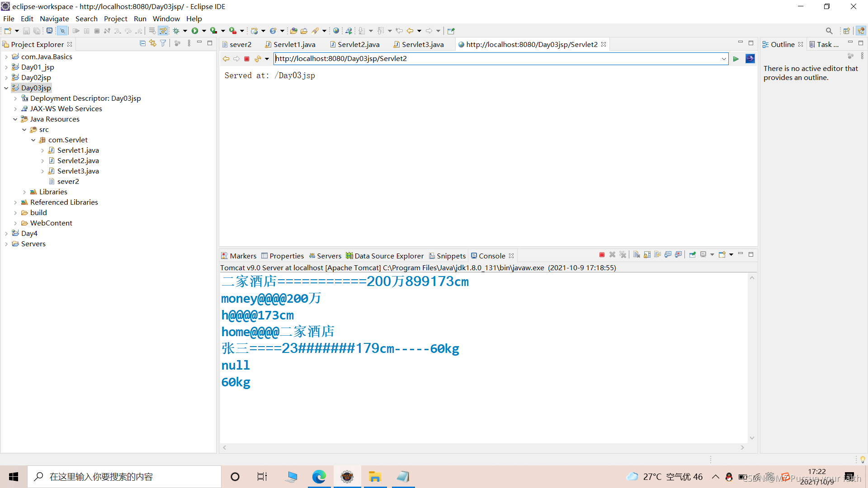Toggle Link with Editor in Project Explorer
The width and height of the screenshot is (868, 488).
pos(153,43)
